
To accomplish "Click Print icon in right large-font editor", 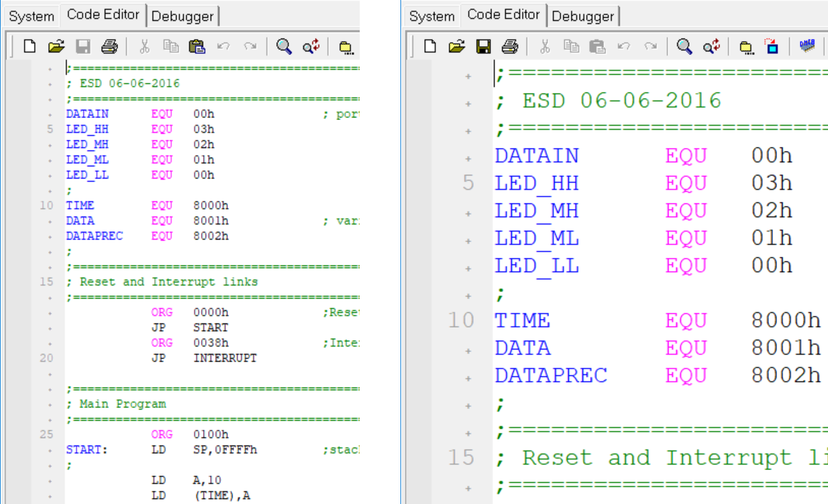I will [510, 46].
